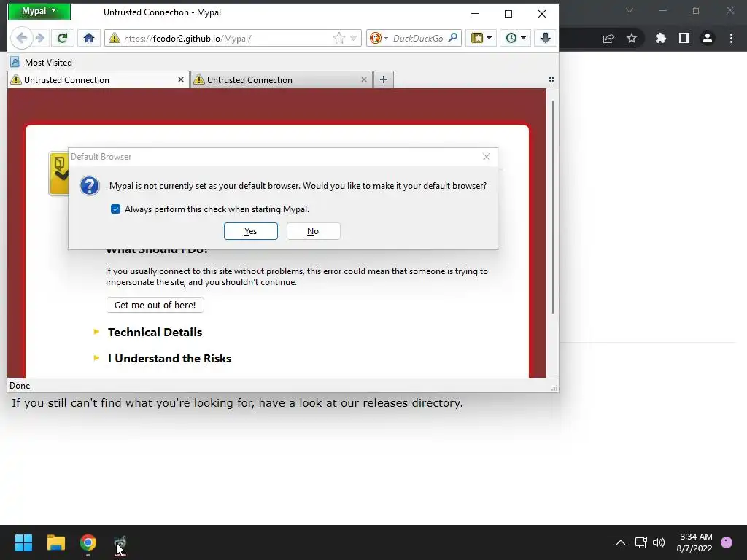Open the Mypal home page icon

[x=88, y=38]
